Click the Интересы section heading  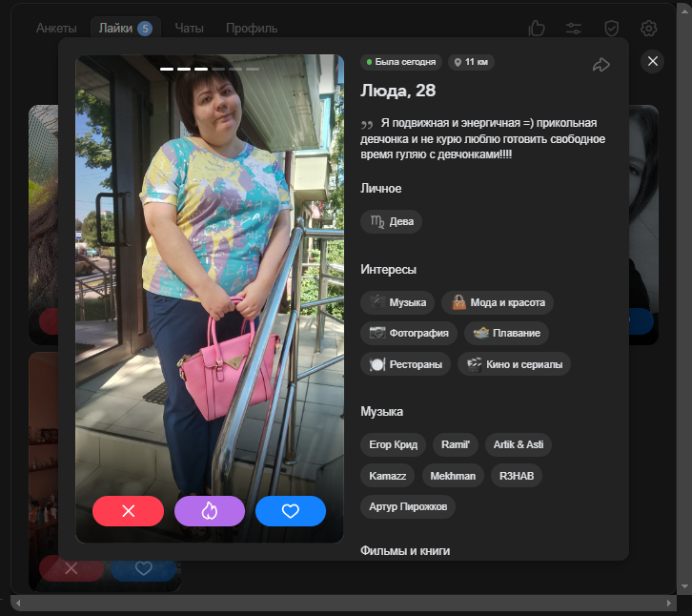coord(388,269)
